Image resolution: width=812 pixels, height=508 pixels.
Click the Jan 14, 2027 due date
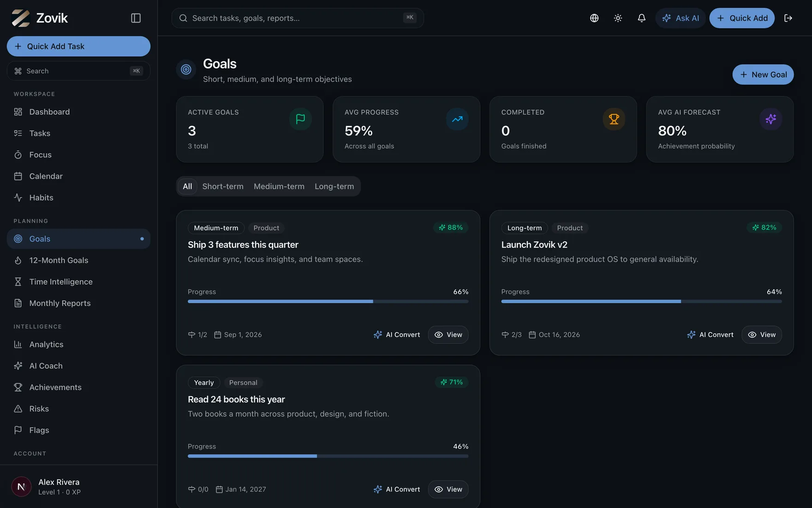click(241, 490)
